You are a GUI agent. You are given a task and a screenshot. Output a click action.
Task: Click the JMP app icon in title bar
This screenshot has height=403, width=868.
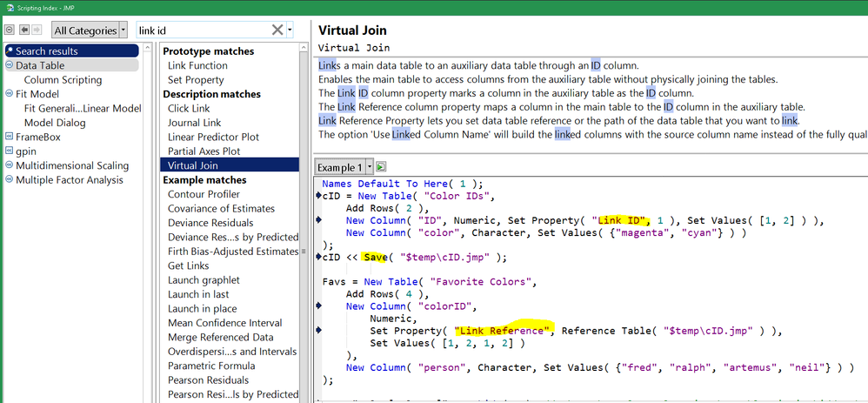tap(9, 7)
